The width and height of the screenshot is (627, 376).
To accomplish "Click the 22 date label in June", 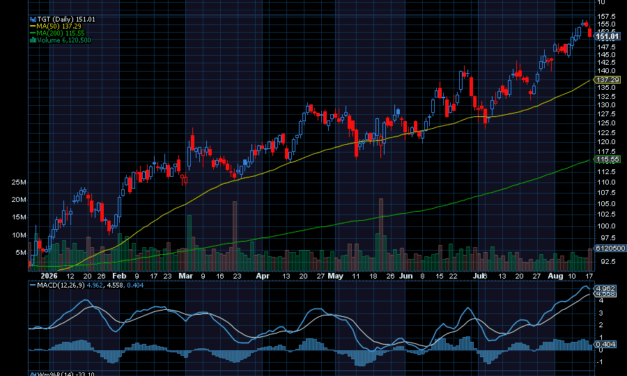I will [x=453, y=276].
